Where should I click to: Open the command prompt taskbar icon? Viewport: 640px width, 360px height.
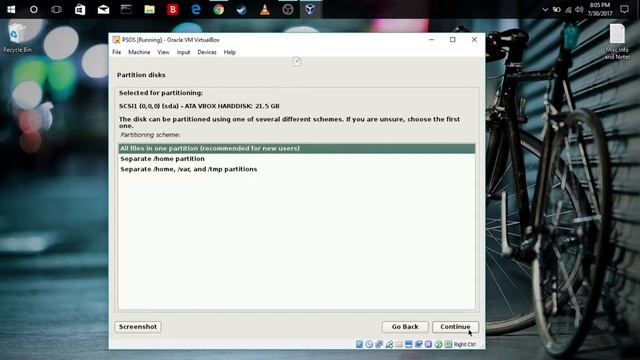pyautogui.click(x=126, y=9)
